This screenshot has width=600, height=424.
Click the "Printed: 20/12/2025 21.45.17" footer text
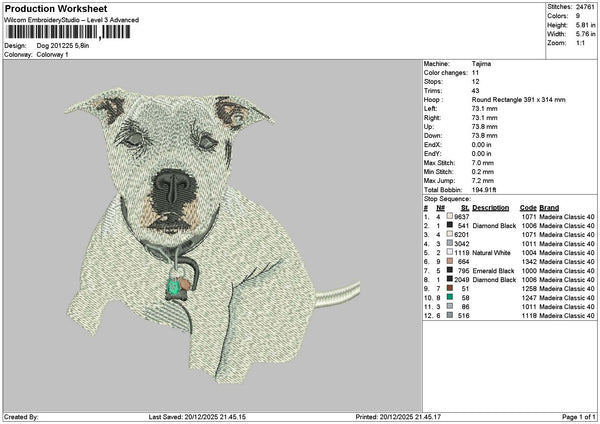coord(398,417)
